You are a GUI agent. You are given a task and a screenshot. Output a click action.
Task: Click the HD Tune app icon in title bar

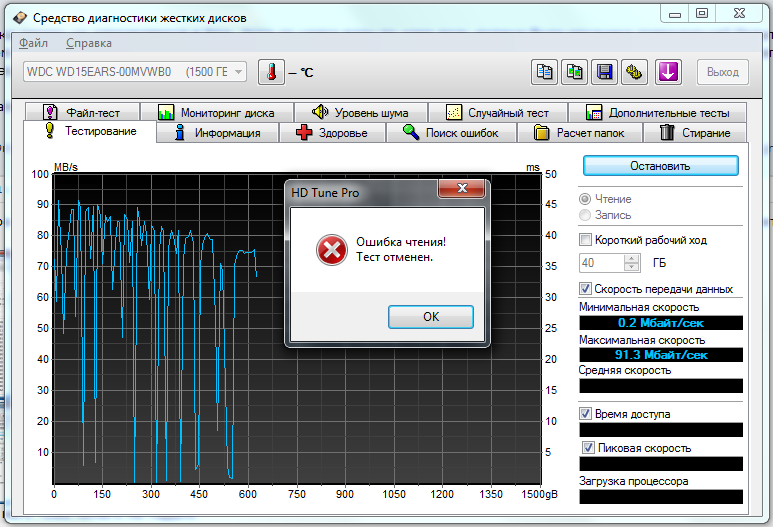coord(20,18)
